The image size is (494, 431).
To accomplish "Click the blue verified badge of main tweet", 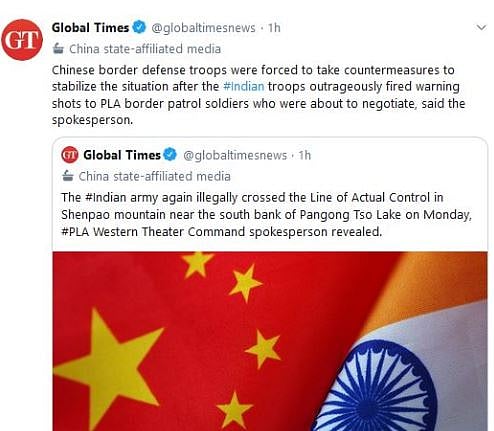I will [139, 27].
